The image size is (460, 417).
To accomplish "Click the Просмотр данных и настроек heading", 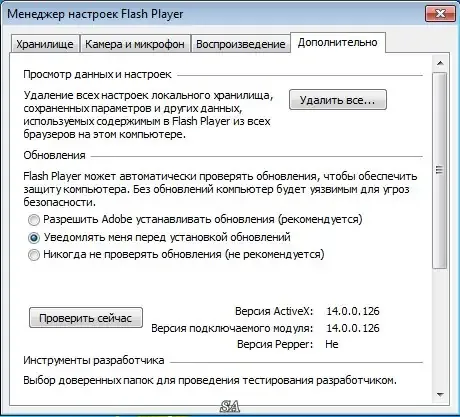I will [x=97, y=74].
